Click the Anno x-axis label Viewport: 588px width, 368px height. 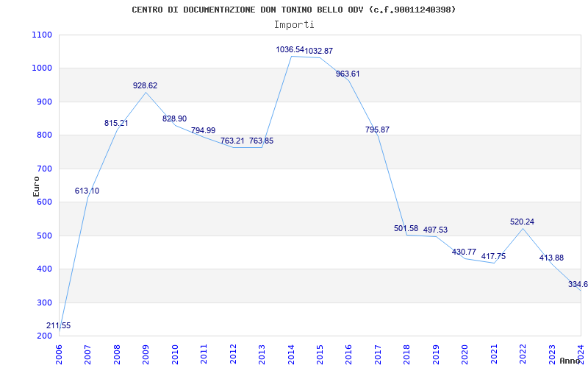pyautogui.click(x=570, y=361)
